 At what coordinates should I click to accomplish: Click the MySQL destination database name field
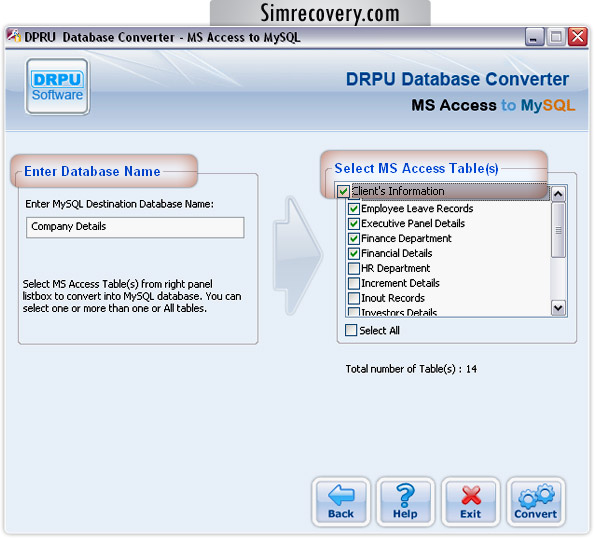[x=135, y=227]
